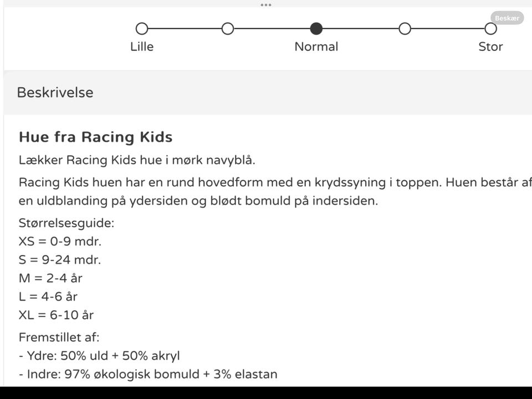
Task: Click the S = 9-24 mdr. line
Action: [60, 260]
